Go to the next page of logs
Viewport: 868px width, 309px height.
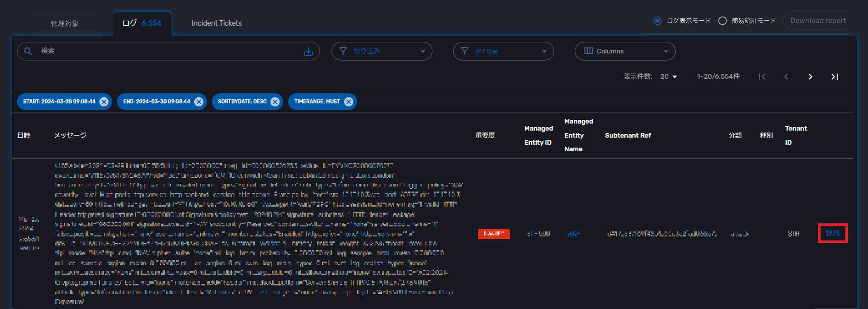(810, 77)
